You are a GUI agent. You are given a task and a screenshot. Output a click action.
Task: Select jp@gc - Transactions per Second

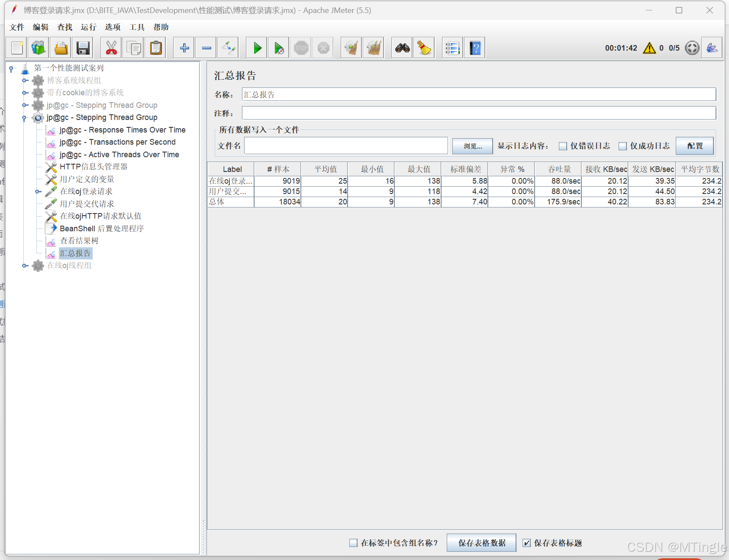pyautogui.click(x=117, y=142)
